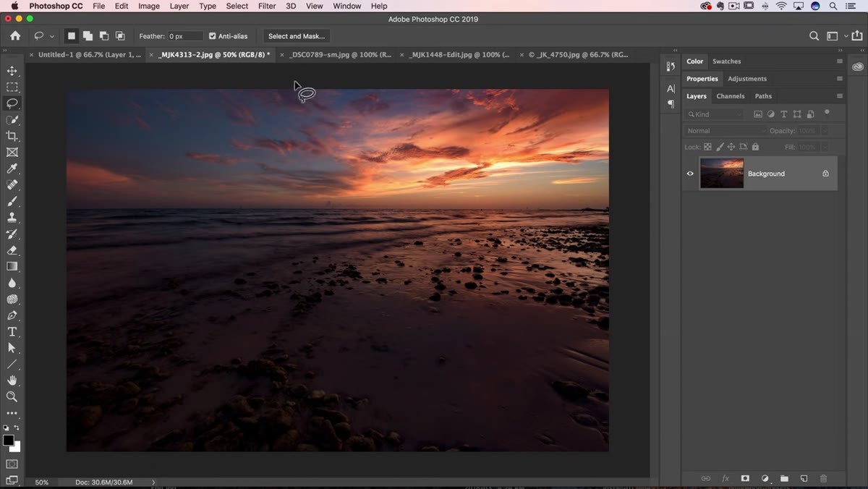Open the History panel icon
The height and width of the screenshot is (489, 868).
(671, 67)
